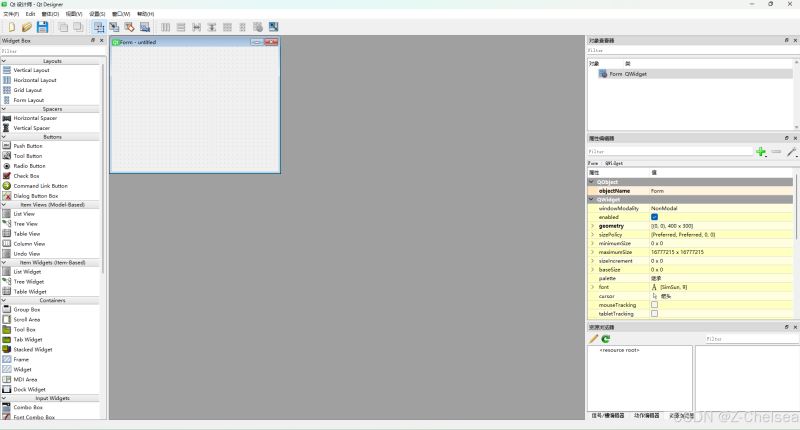The height and width of the screenshot is (430, 800).
Task: Expand the font property
Action: (x=592, y=287)
